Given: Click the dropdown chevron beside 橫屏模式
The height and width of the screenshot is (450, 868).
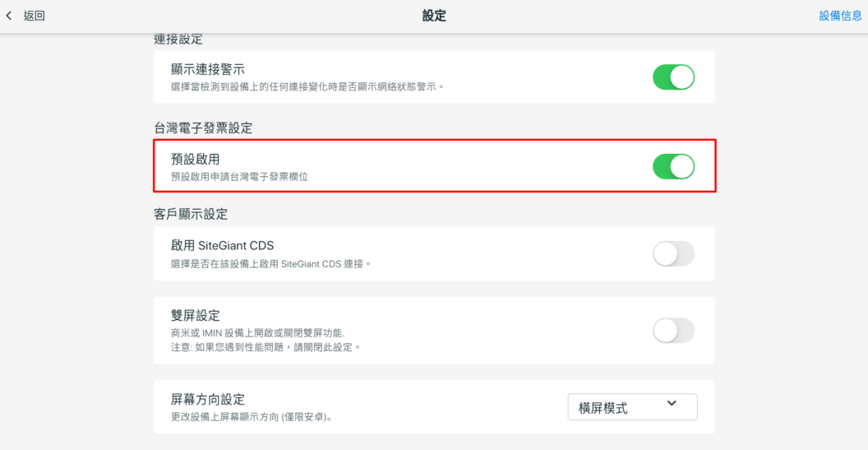Looking at the screenshot, I should click(672, 404).
